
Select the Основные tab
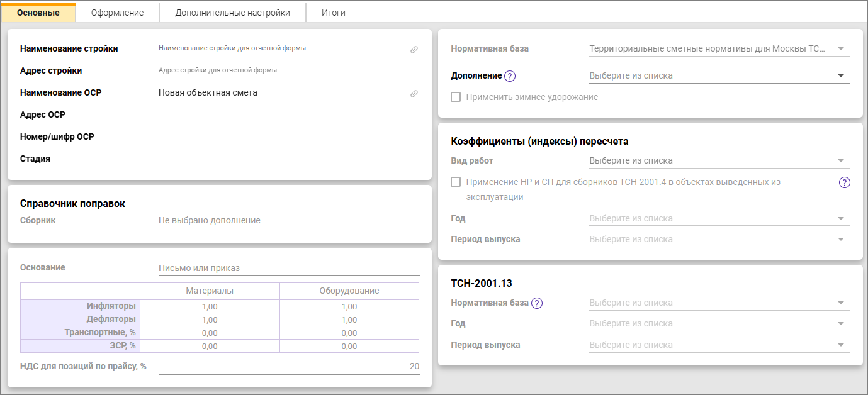38,13
